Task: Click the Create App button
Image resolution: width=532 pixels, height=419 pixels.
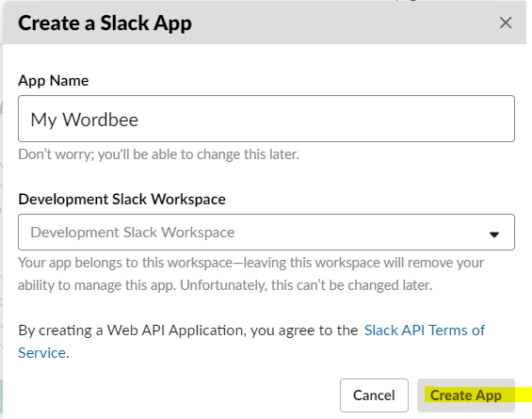Action: (466, 395)
